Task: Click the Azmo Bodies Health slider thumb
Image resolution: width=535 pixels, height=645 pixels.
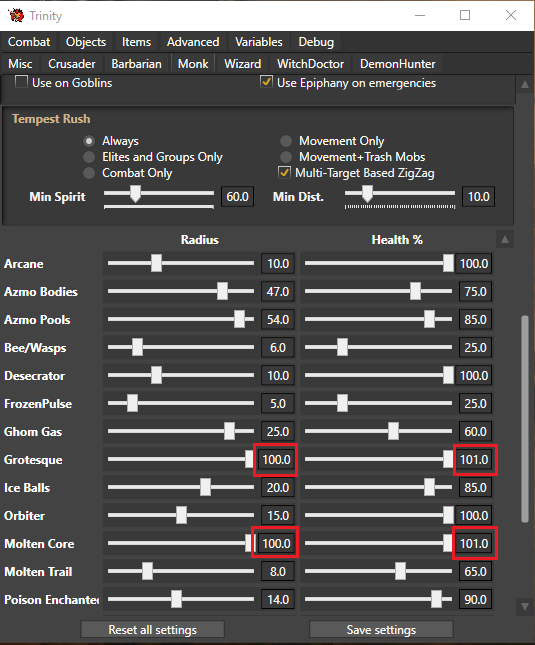Action: (x=415, y=291)
